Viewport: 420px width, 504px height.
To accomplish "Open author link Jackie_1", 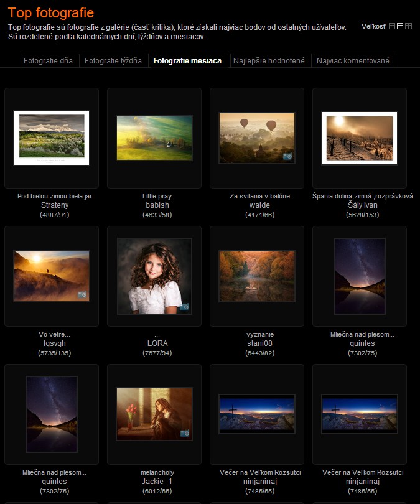I will click(x=157, y=482).
